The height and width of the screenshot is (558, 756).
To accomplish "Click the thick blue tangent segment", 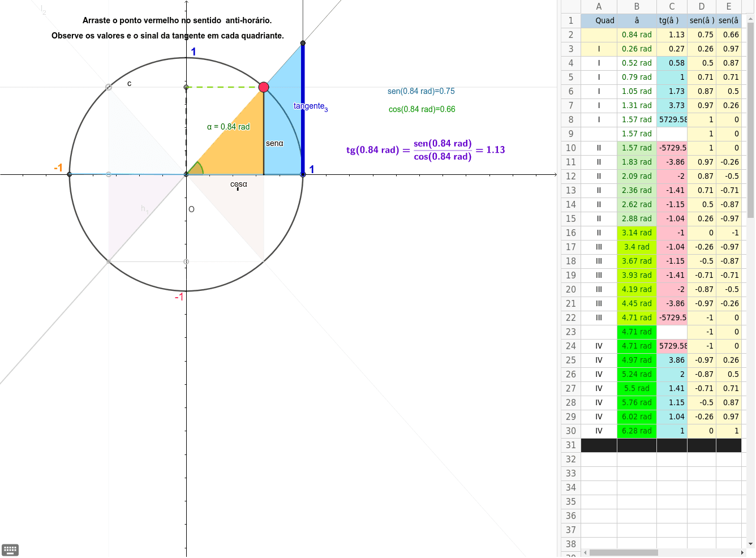I will point(303,109).
